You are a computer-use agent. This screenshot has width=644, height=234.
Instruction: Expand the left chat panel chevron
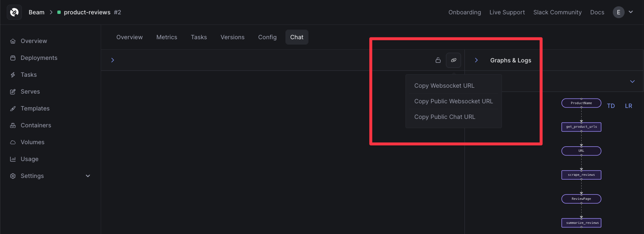[113, 60]
